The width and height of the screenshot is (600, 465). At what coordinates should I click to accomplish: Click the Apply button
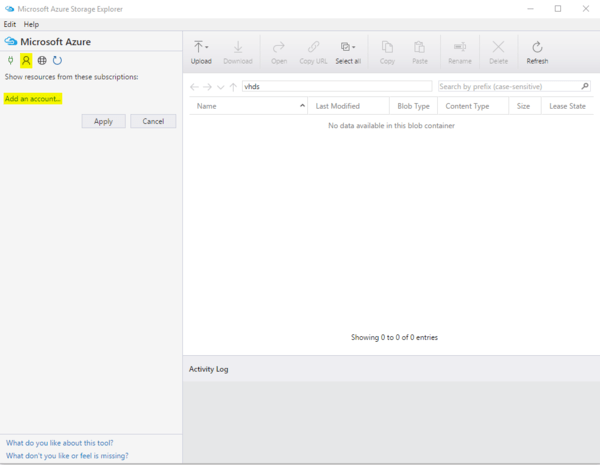click(x=103, y=121)
